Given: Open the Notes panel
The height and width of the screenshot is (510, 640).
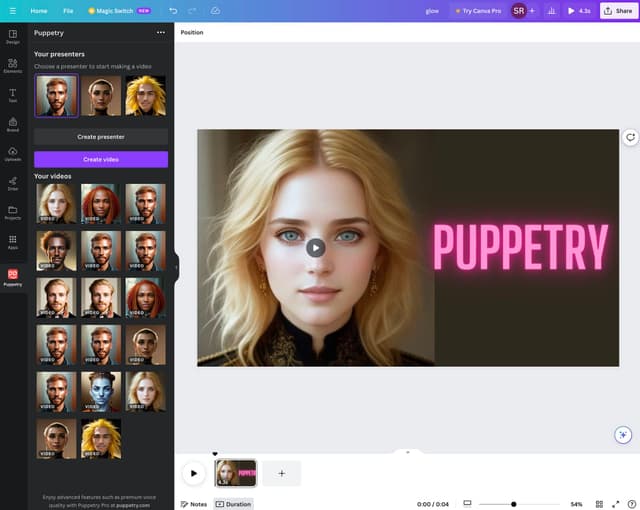Looking at the screenshot, I should (194, 504).
